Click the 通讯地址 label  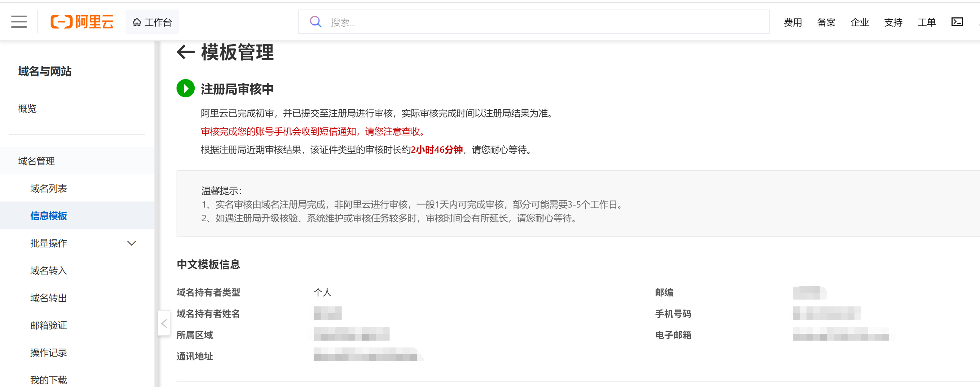(x=195, y=356)
